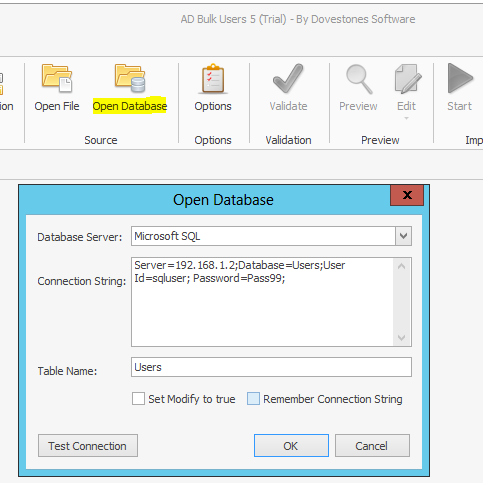Screen dimensions: 483x483
Task: Expand the Edit button dropdown arrow
Action: [x=406, y=118]
